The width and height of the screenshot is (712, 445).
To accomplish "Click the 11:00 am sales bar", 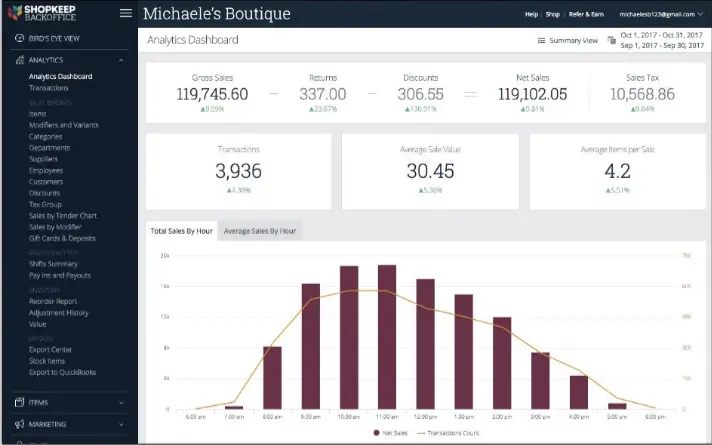I will [x=387, y=336].
